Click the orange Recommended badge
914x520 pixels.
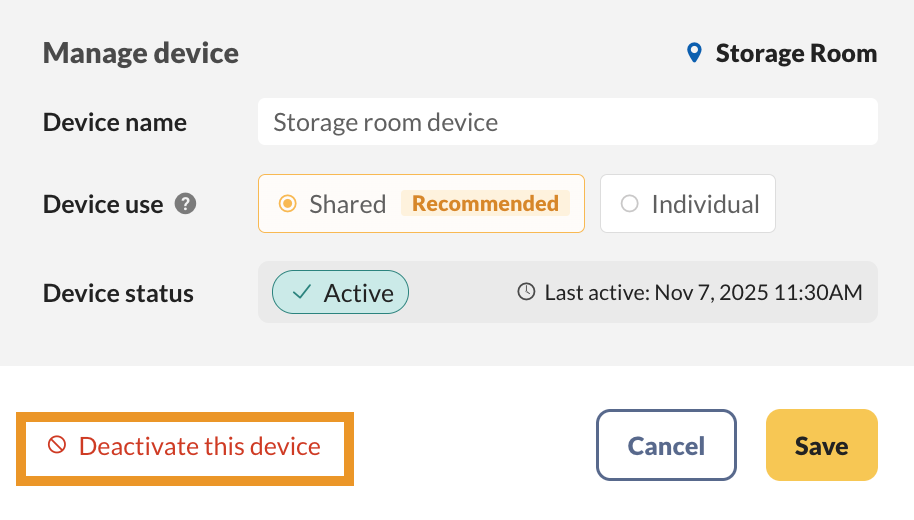coord(485,204)
